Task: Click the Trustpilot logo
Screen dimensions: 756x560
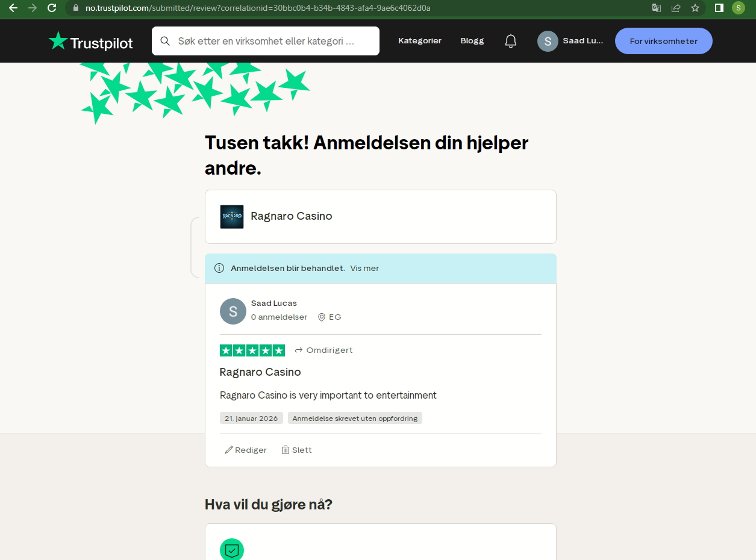Action: click(x=91, y=41)
